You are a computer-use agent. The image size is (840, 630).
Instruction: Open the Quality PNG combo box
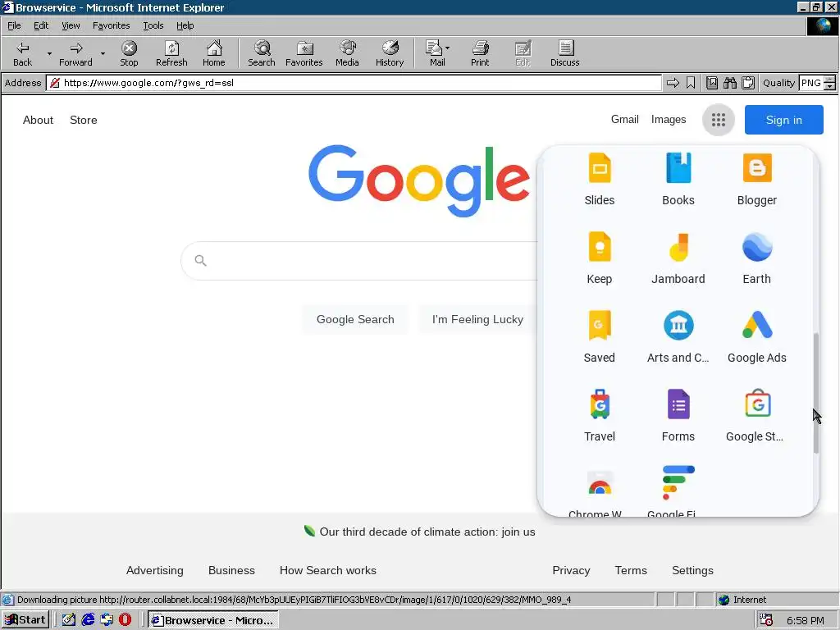tap(817, 83)
